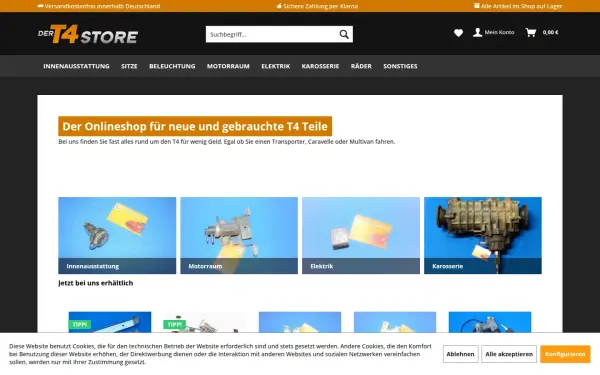
Task: Open the last product thumbnail in the erhältlich row
Action: (x=490, y=322)
